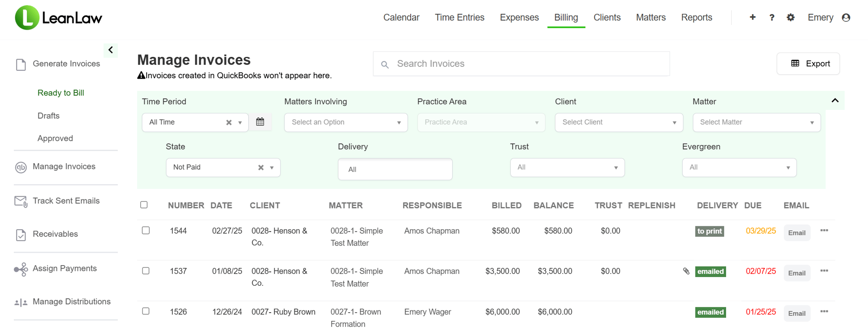
Task: Click the LeanLaw logo
Action: [x=59, y=18]
